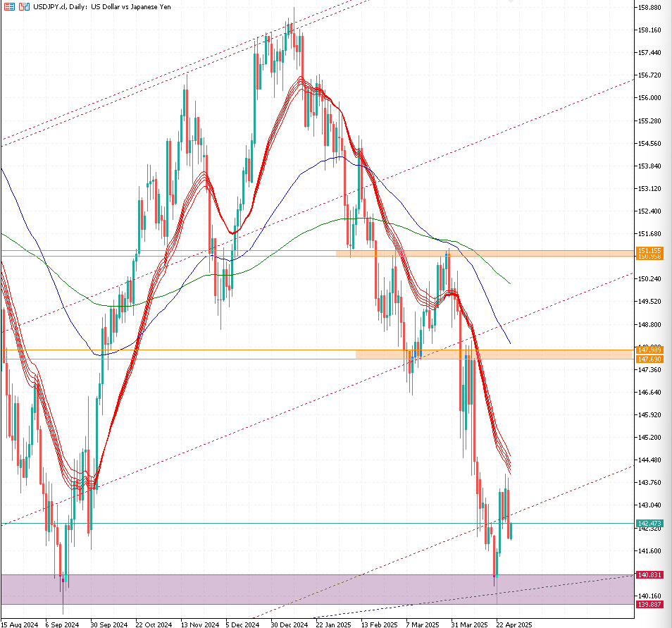The height and width of the screenshot is (628, 672).
Task: Click the 31 Mar 2025 date label
Action: 469,624
